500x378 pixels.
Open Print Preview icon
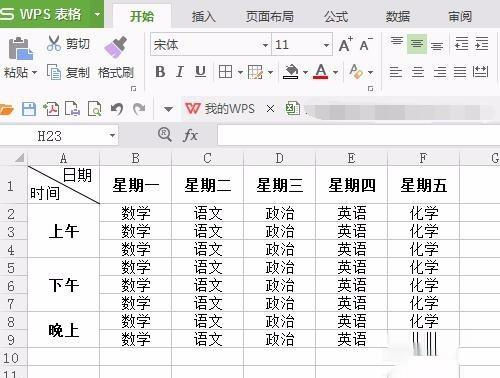point(95,109)
